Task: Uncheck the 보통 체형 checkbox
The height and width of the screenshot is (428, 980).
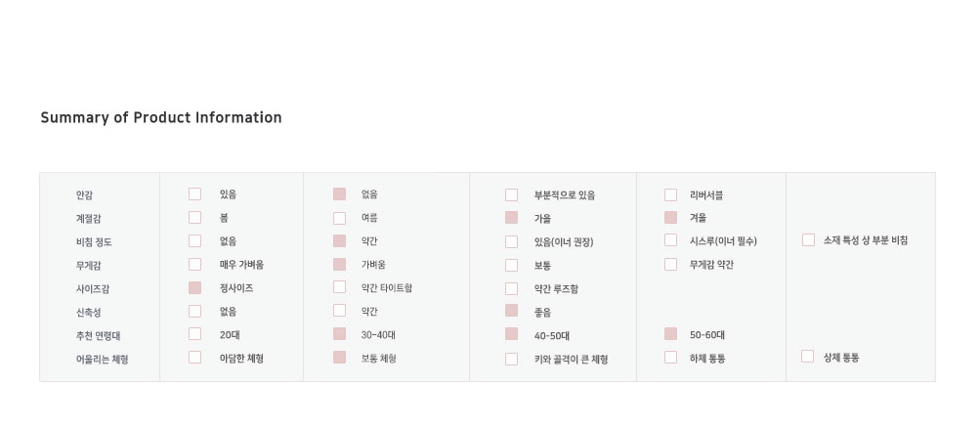Action: (x=340, y=358)
